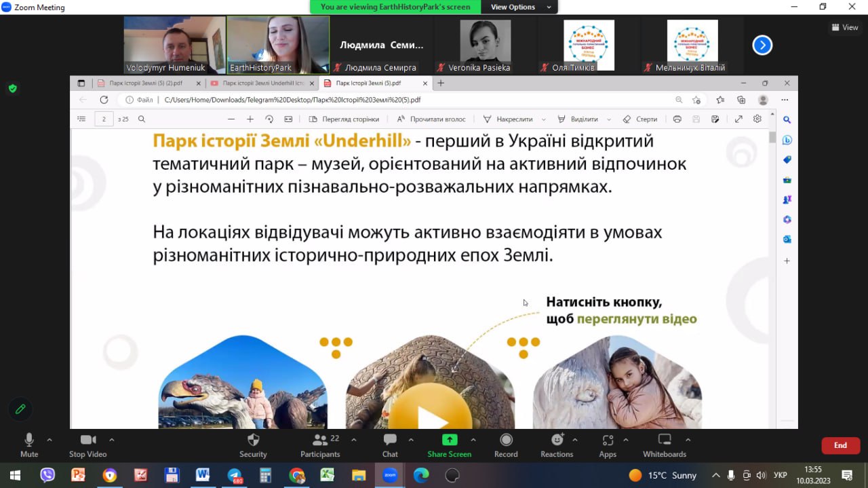Open the Participants panel
The image size is (868, 488).
tap(320, 440)
